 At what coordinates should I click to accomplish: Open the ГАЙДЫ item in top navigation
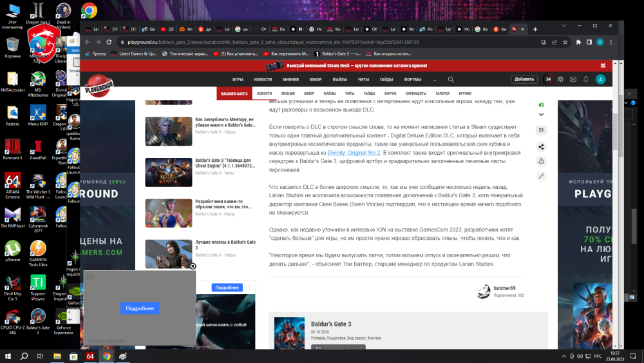point(386,79)
